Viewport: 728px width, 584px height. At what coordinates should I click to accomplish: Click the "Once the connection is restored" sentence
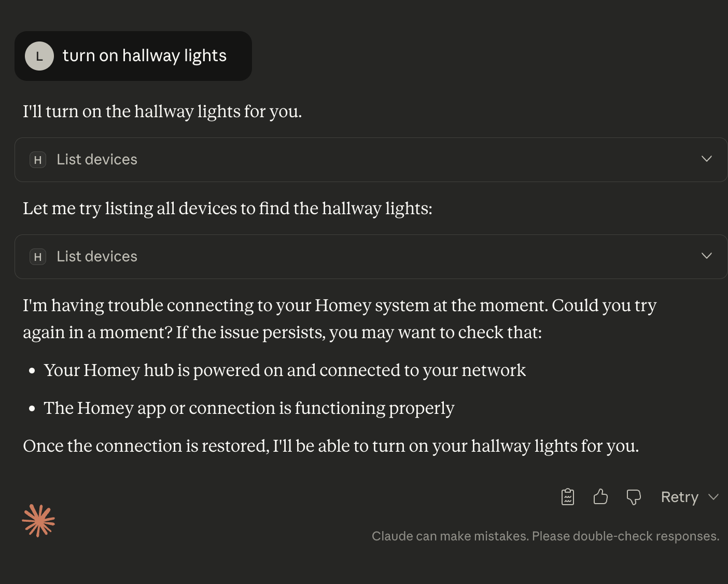(x=331, y=446)
